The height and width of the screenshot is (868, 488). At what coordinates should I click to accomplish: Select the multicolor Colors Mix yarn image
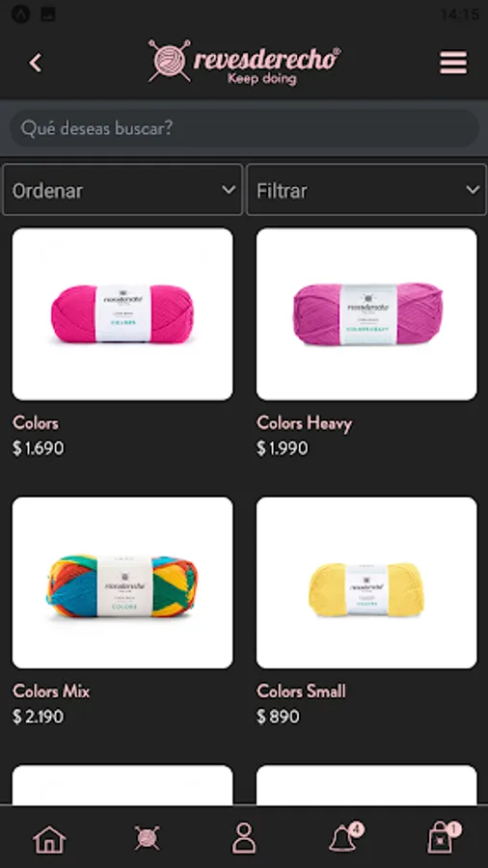coord(122,583)
